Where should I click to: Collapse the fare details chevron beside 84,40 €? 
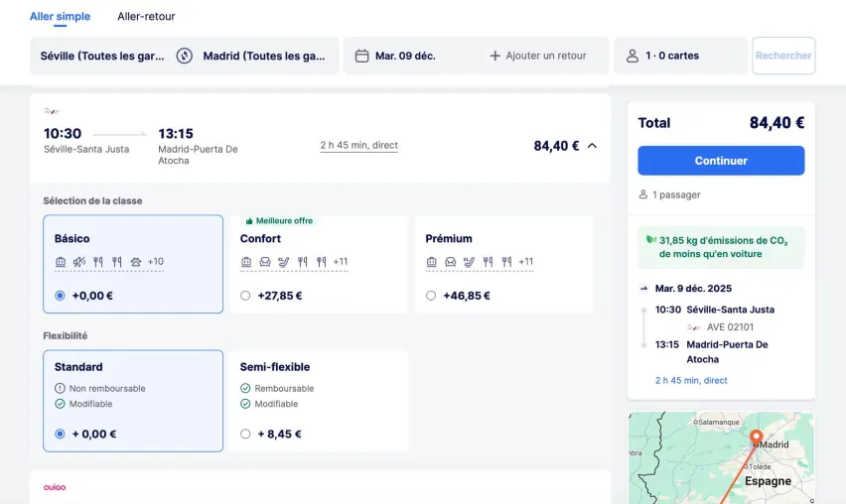(x=592, y=146)
